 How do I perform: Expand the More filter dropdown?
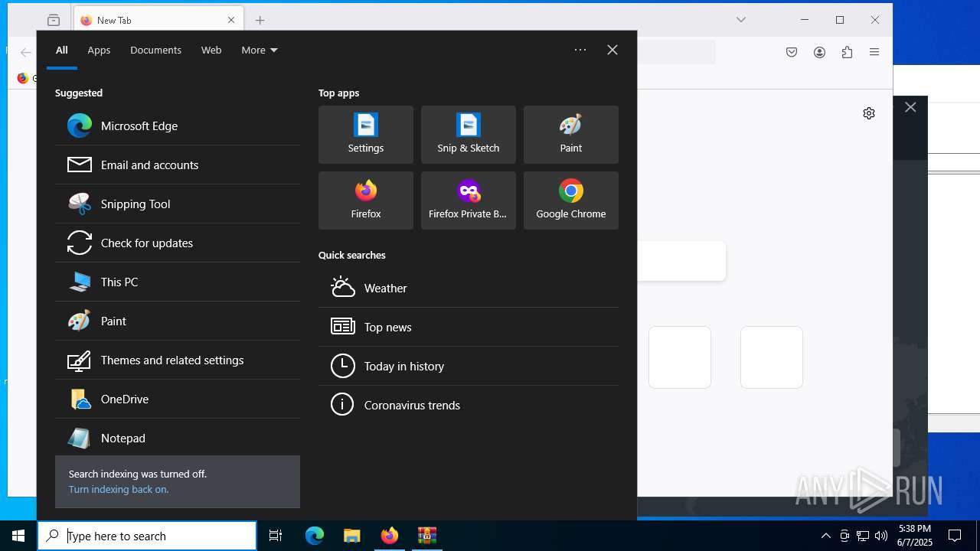(260, 50)
